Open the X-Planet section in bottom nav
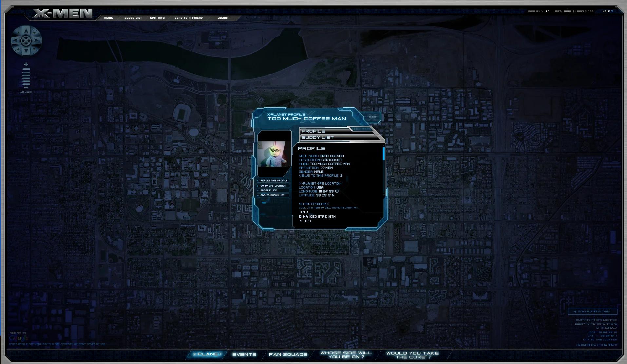This screenshot has width=627, height=364. pos(207,354)
